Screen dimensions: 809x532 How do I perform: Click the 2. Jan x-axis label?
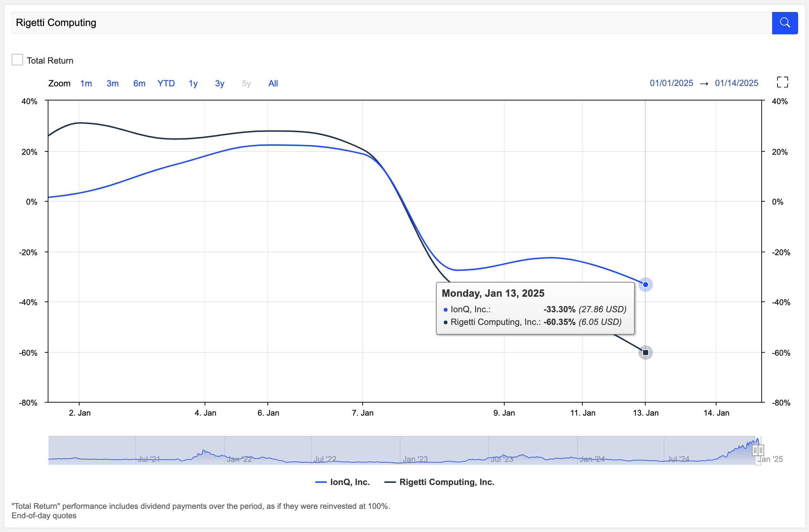click(80, 413)
